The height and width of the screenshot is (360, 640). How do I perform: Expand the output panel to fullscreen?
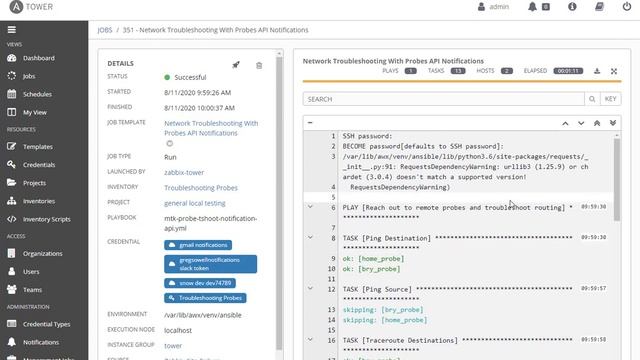(x=613, y=71)
